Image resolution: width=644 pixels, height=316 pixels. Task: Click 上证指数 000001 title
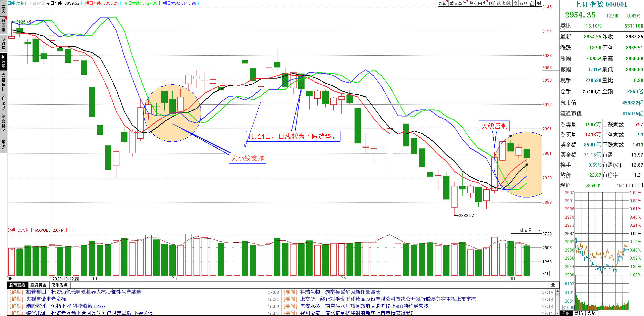click(601, 4)
